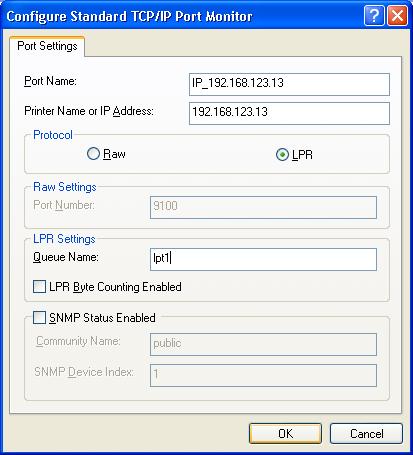Image resolution: width=413 pixels, height=455 pixels.
Task: Switch to the Port Settings tab
Action: click(x=47, y=46)
